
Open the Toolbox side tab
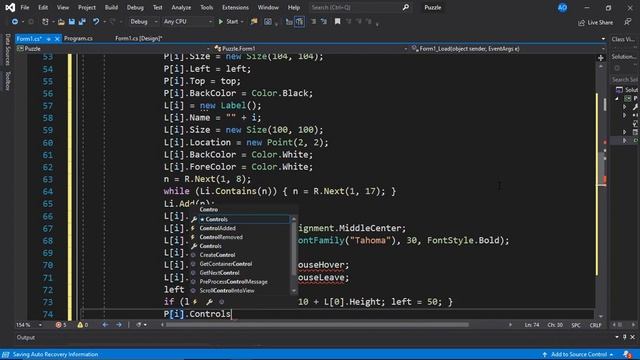(x=7, y=81)
